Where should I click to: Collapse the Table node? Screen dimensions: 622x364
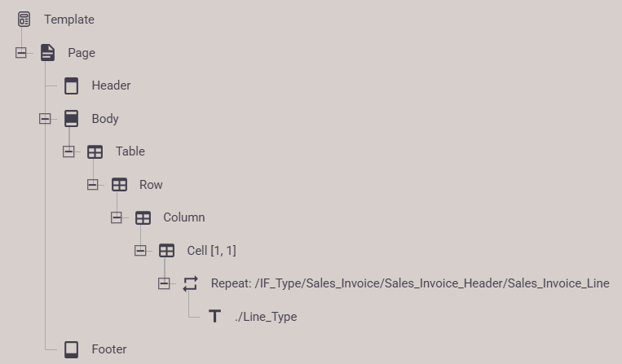click(x=68, y=151)
